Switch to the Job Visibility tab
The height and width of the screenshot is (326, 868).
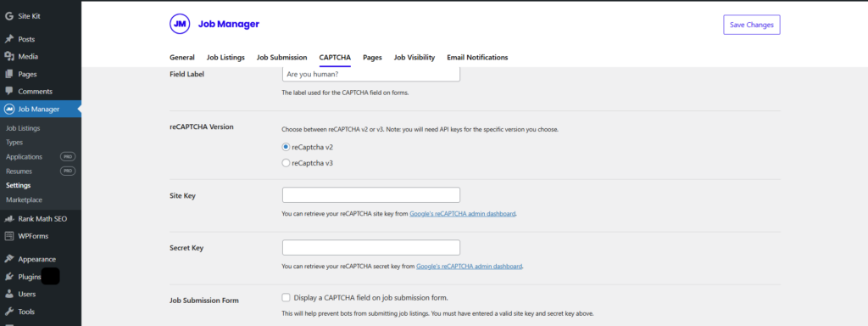click(414, 57)
